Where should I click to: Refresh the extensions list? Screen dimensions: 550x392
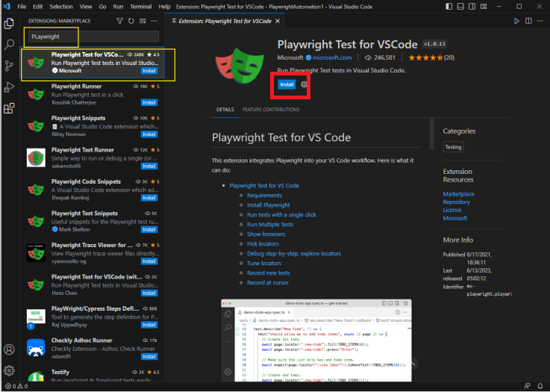click(131, 21)
